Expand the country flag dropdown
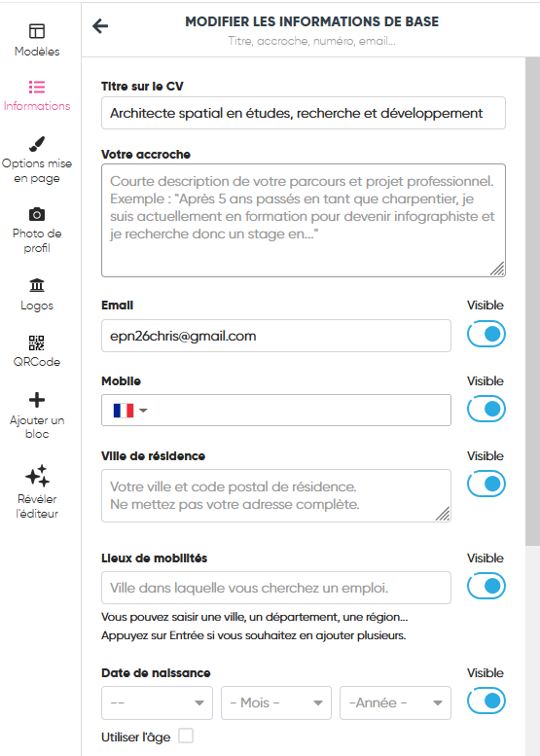Image resolution: width=540 pixels, height=756 pixels. point(130,411)
